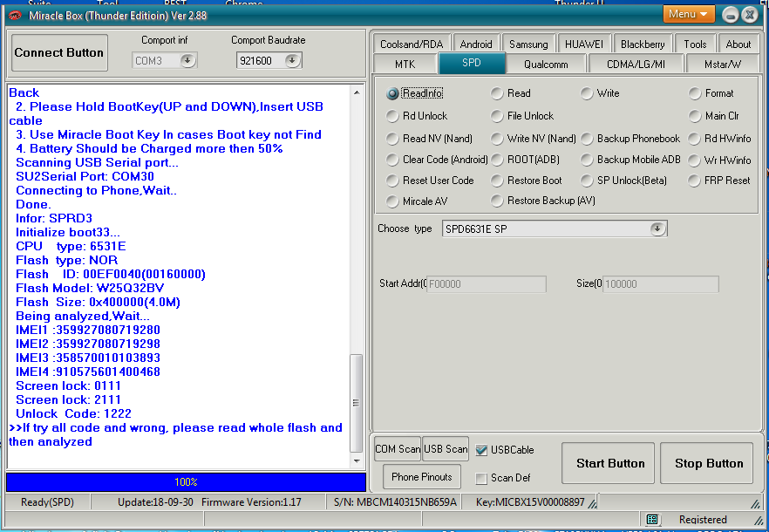This screenshot has height=532, width=769.
Task: Switch to the Android tab
Action: point(476,44)
